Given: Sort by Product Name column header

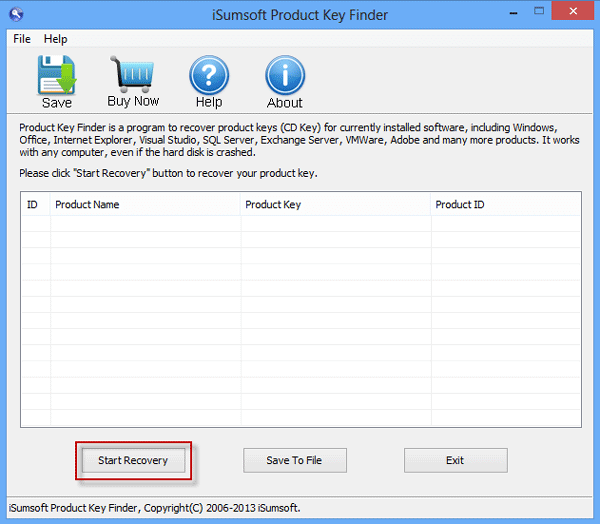Looking at the screenshot, I should pyautogui.click(x=145, y=204).
